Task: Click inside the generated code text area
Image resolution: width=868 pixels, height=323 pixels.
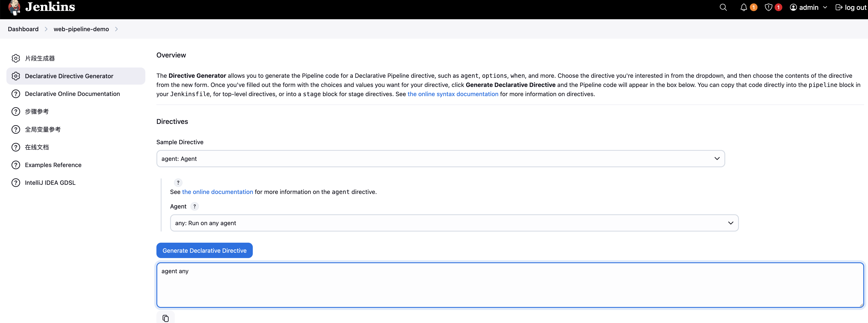Action: 510,285
